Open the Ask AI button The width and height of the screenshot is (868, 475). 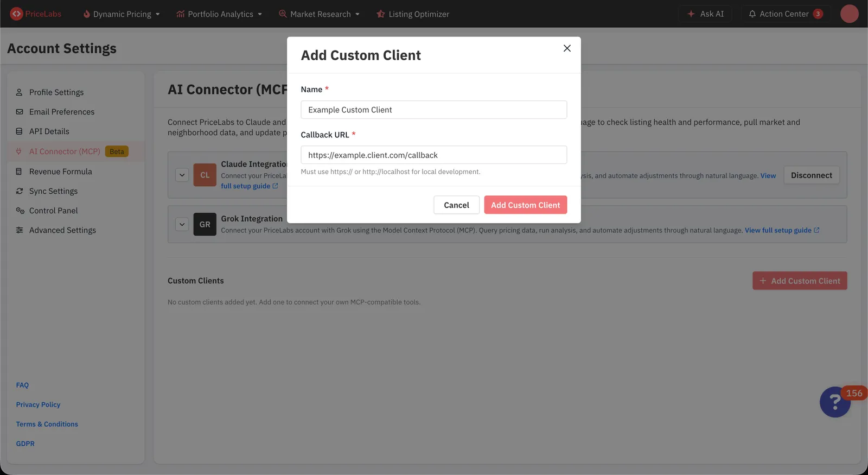[x=705, y=14]
